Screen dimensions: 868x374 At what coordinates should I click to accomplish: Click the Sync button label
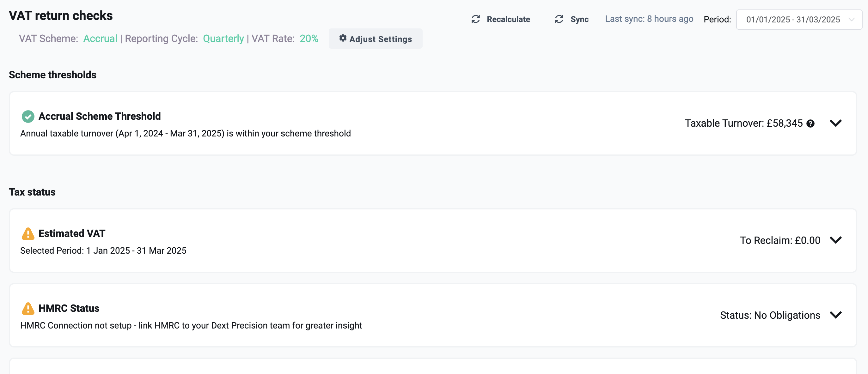[580, 19]
